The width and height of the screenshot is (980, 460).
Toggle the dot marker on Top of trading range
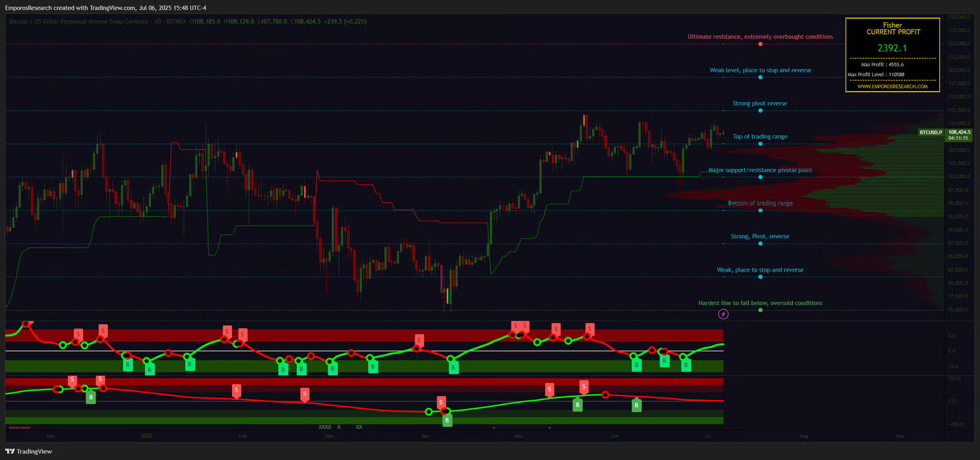(x=760, y=144)
